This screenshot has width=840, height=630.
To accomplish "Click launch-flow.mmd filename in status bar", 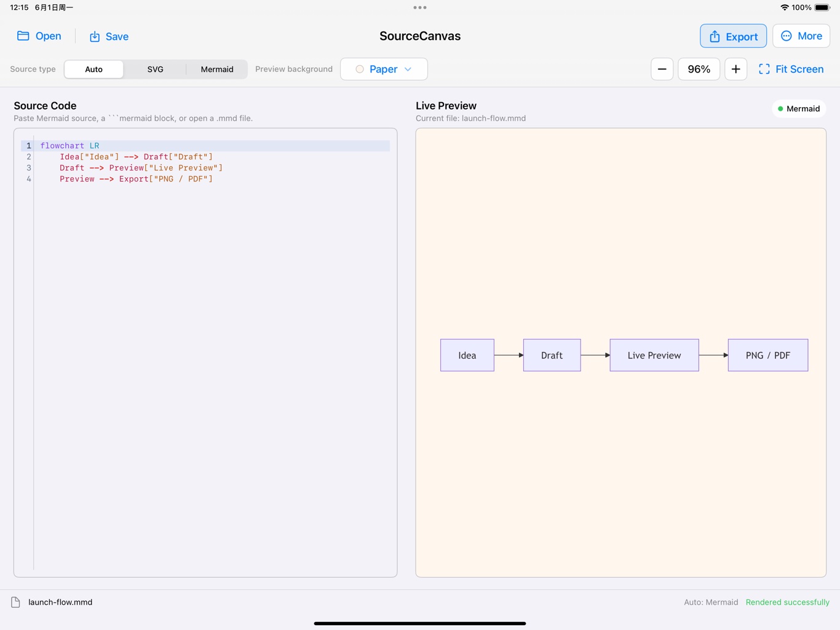I will click(x=60, y=602).
